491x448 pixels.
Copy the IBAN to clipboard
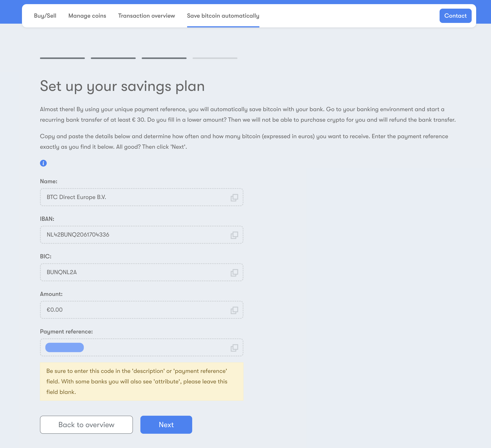click(x=234, y=235)
